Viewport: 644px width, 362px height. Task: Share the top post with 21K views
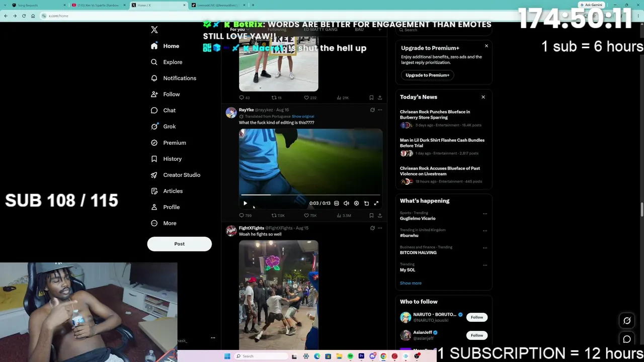click(380, 98)
